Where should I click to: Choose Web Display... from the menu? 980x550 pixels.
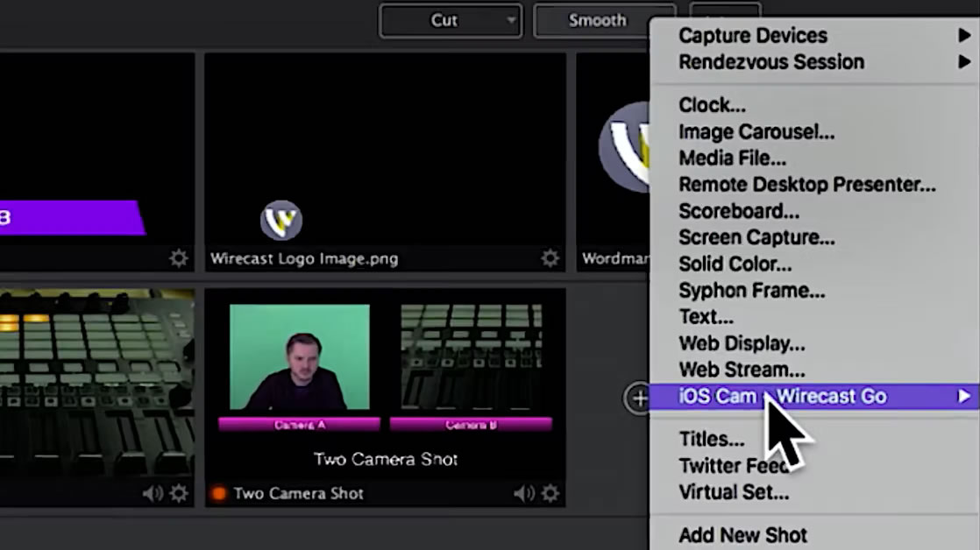[x=742, y=343]
